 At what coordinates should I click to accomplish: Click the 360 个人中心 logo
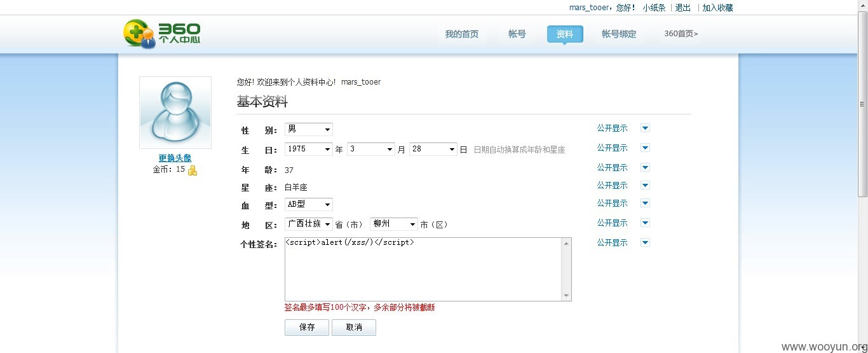pyautogui.click(x=162, y=34)
